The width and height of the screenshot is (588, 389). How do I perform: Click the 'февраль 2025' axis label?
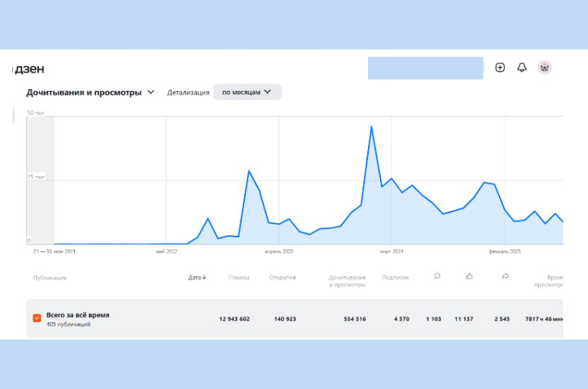[505, 251]
